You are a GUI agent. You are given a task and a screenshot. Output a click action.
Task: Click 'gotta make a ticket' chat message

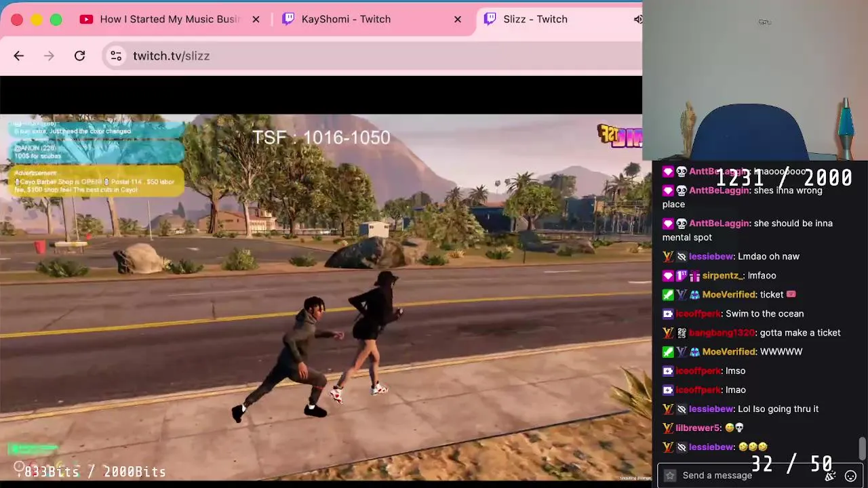click(800, 333)
